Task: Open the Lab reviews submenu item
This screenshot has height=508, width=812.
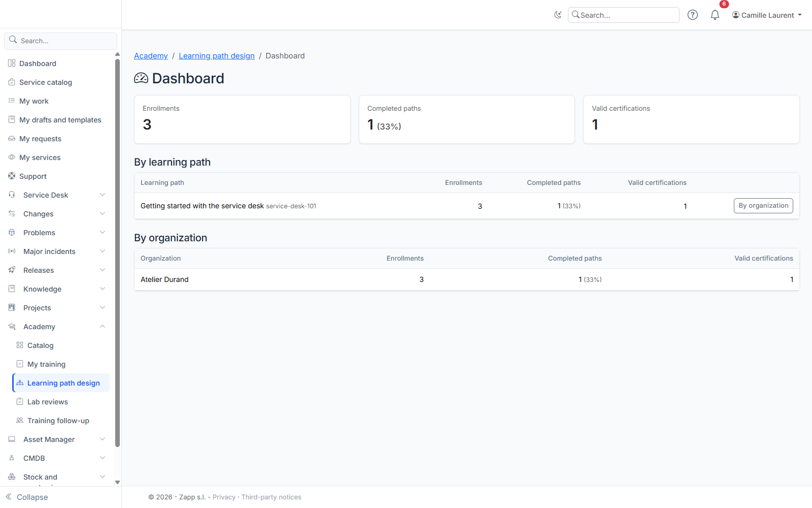Action: click(x=61, y=402)
